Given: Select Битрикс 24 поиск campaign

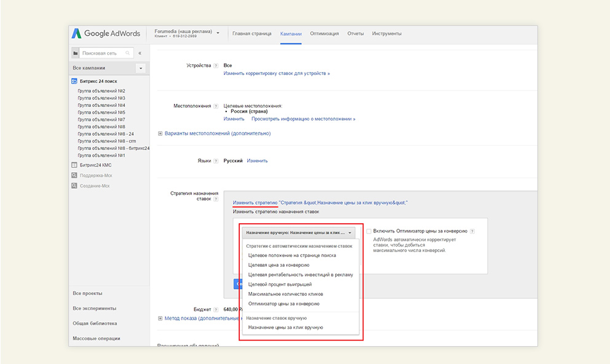Looking at the screenshot, I should 98,81.
